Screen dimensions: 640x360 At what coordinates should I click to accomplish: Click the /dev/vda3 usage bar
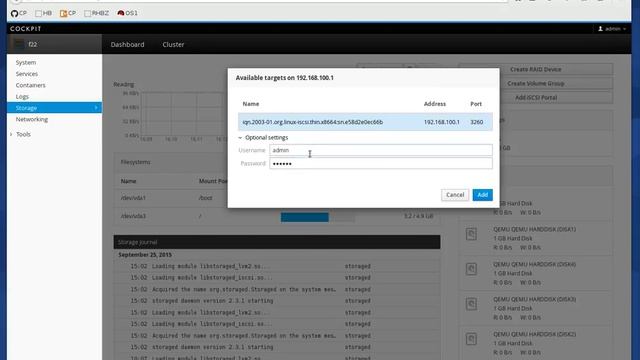click(318, 217)
